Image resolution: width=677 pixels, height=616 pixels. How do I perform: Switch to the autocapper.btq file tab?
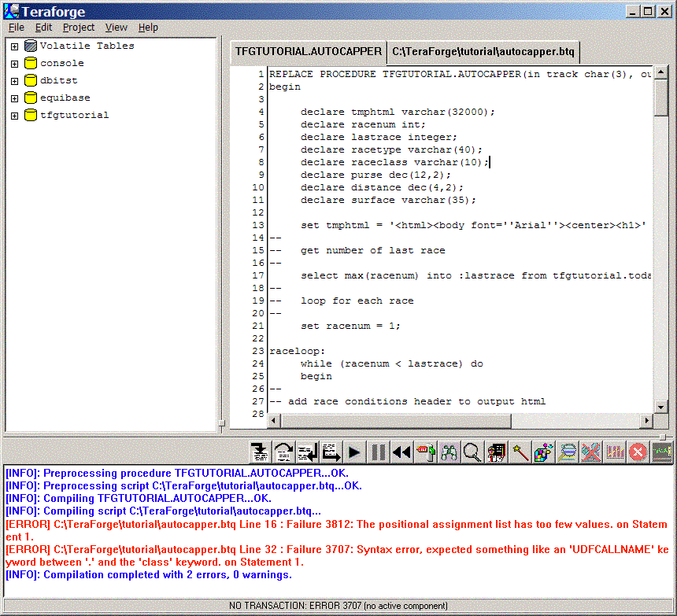(x=483, y=52)
